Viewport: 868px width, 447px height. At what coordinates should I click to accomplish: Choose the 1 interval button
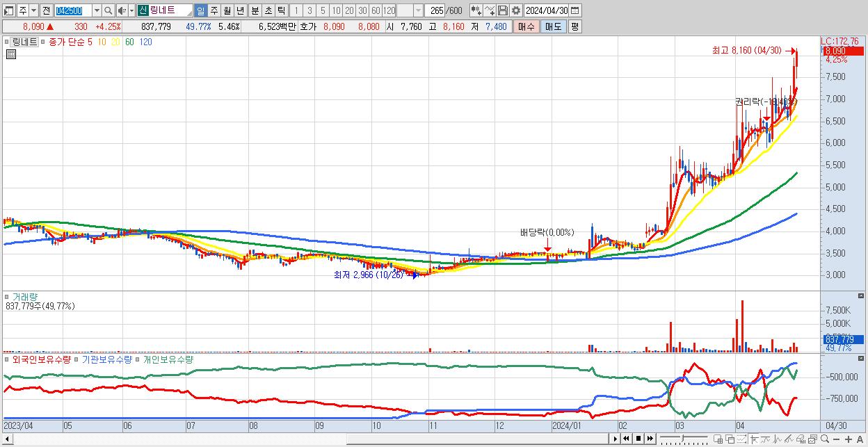296,10
